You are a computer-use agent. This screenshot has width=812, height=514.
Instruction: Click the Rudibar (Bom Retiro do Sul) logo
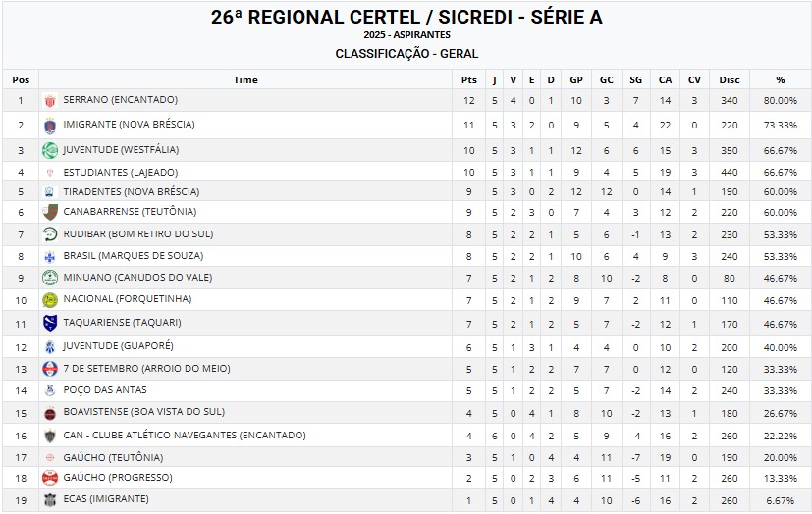[50, 234]
